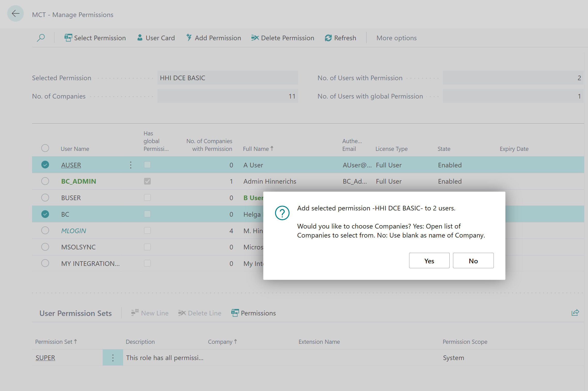Toggle select-all rows circle in header
Viewport: 588px width, 391px height.
point(45,148)
